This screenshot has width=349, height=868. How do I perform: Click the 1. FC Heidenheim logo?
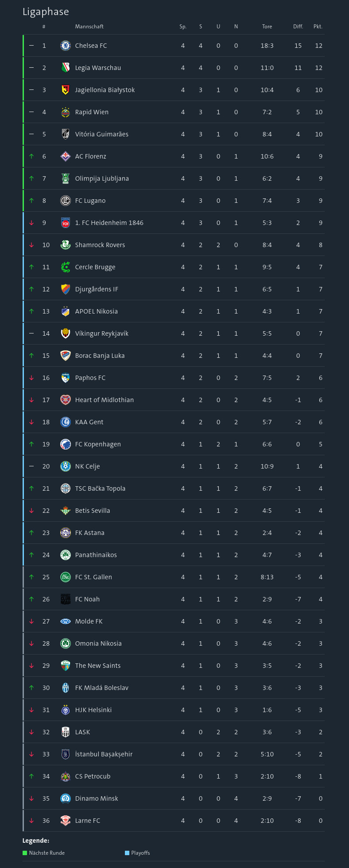(66, 223)
